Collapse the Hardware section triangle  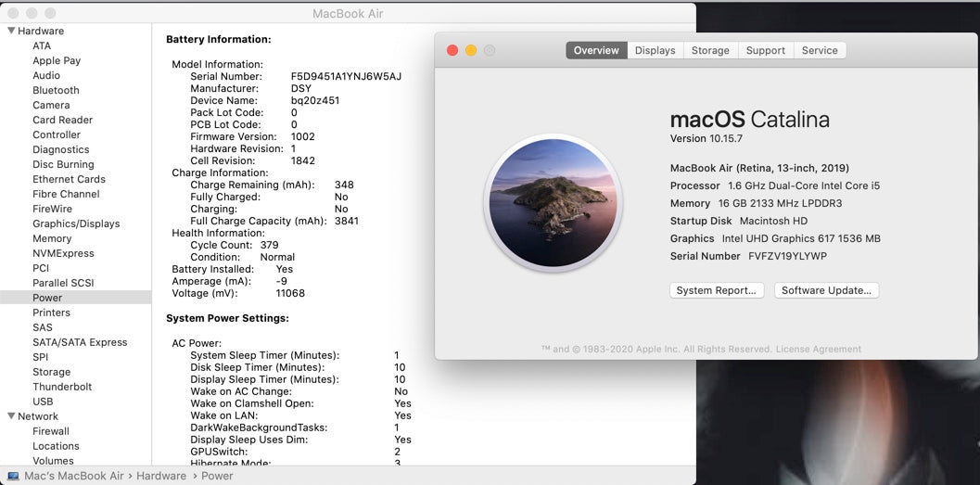tap(11, 31)
